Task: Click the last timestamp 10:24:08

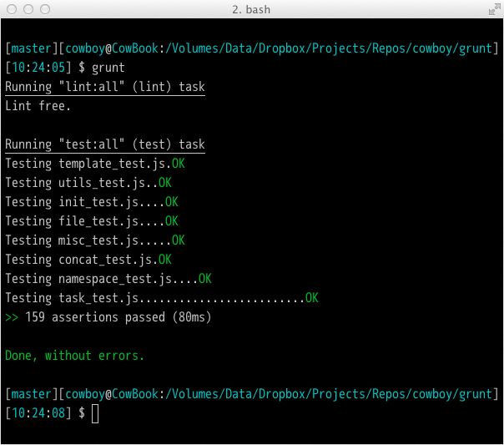Action: [38, 413]
